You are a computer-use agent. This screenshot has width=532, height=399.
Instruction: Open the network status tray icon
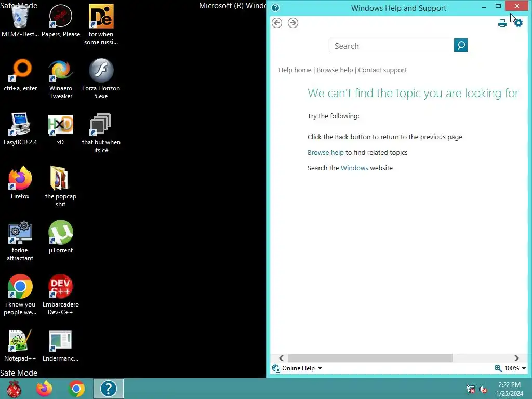tap(470, 389)
